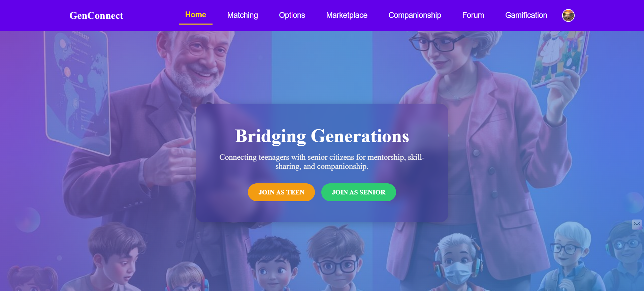Click the mentorship description paragraph
644x291 pixels.
[322, 162]
